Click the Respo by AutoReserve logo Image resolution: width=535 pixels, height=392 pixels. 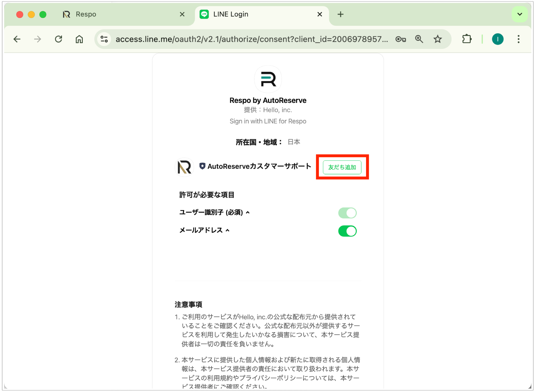coord(268,79)
